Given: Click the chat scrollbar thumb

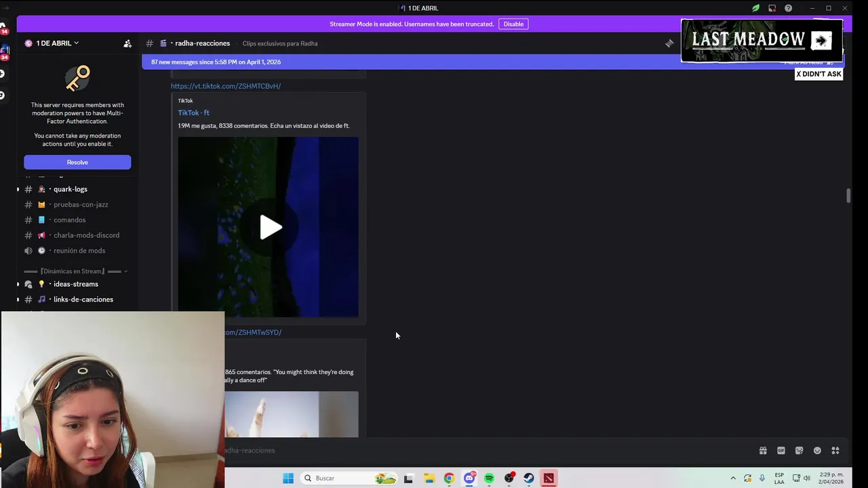Looking at the screenshot, I should pyautogui.click(x=848, y=196).
